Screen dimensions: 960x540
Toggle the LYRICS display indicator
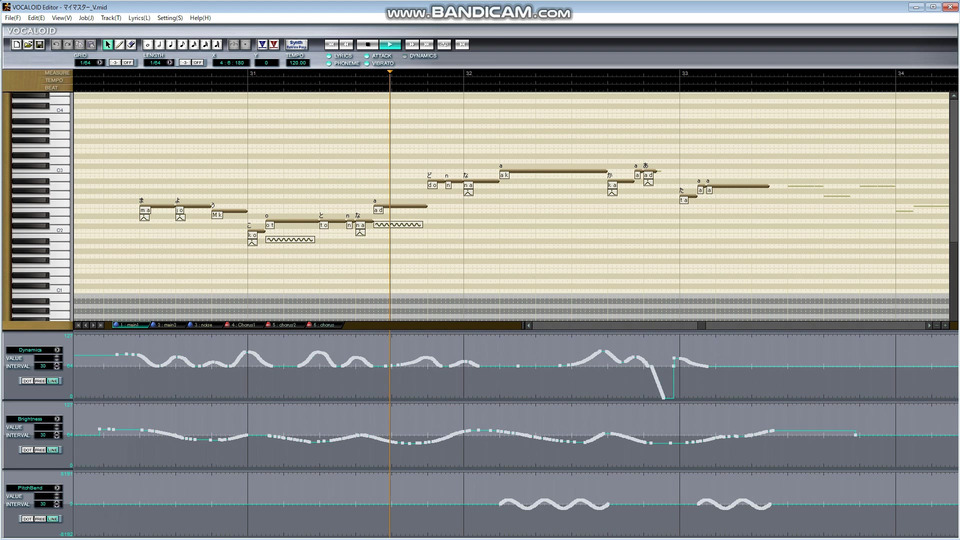pos(329,56)
